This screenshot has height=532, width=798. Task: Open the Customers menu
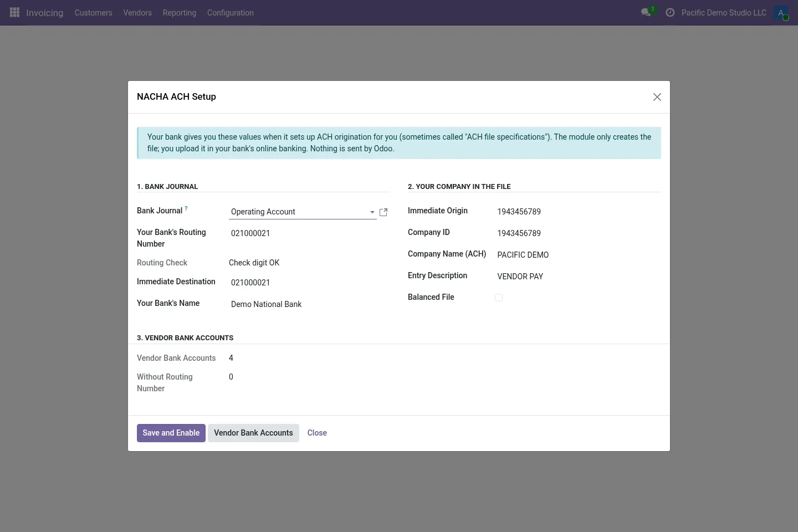coord(94,13)
